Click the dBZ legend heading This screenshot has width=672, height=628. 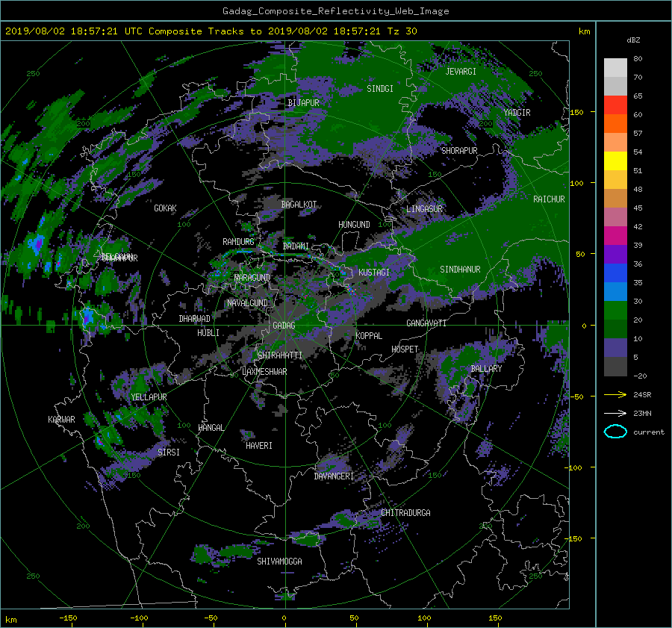633,40
